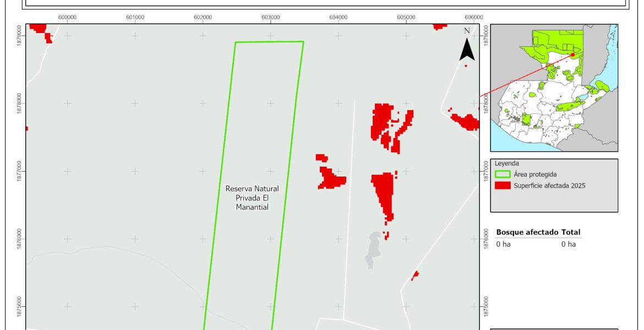Select the Superficie afectada 2025 legend label
644x330 pixels.
[x=549, y=186]
